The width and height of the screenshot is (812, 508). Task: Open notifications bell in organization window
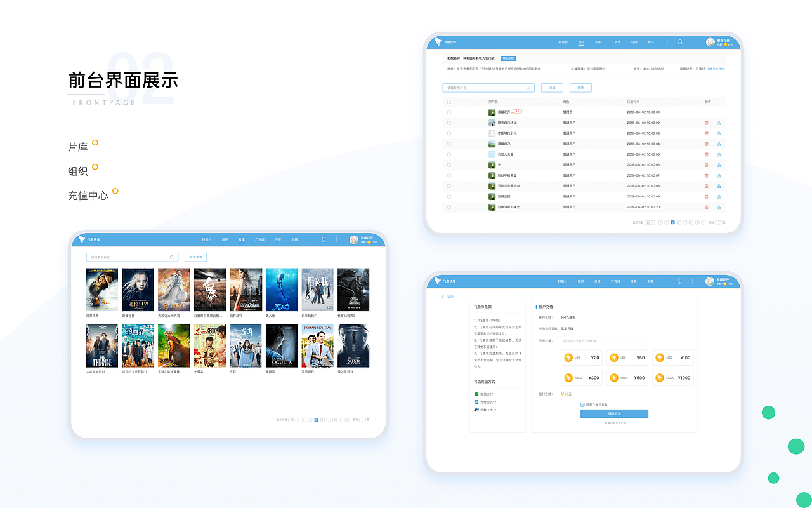(x=680, y=42)
